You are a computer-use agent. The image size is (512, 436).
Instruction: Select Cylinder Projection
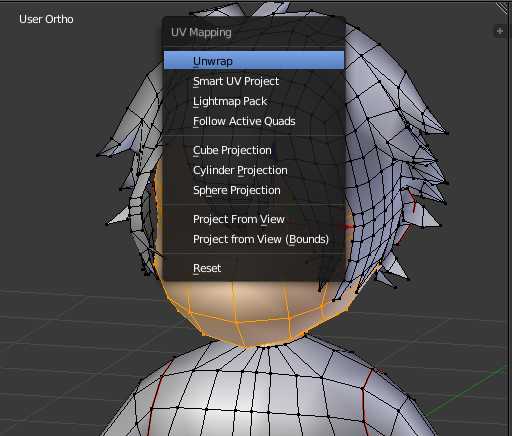click(254, 170)
